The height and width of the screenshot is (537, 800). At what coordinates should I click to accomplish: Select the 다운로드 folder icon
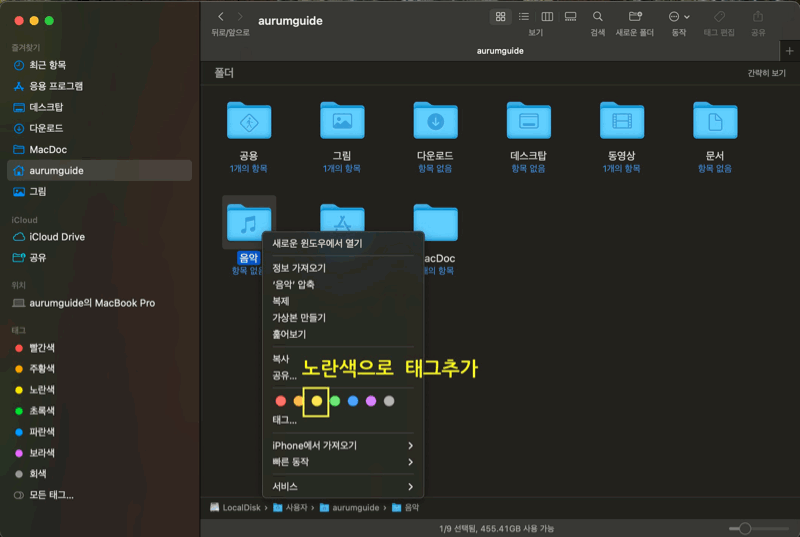[x=435, y=120]
